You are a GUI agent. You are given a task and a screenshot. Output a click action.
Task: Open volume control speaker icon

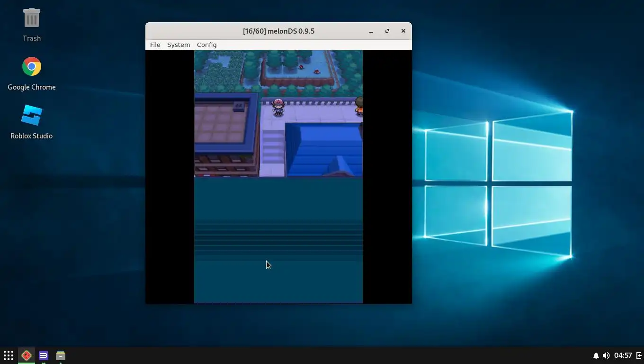coord(606,355)
